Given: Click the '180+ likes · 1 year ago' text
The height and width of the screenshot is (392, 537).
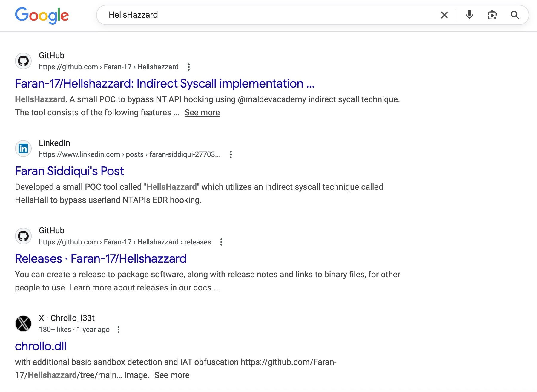Looking at the screenshot, I should [x=74, y=330].
